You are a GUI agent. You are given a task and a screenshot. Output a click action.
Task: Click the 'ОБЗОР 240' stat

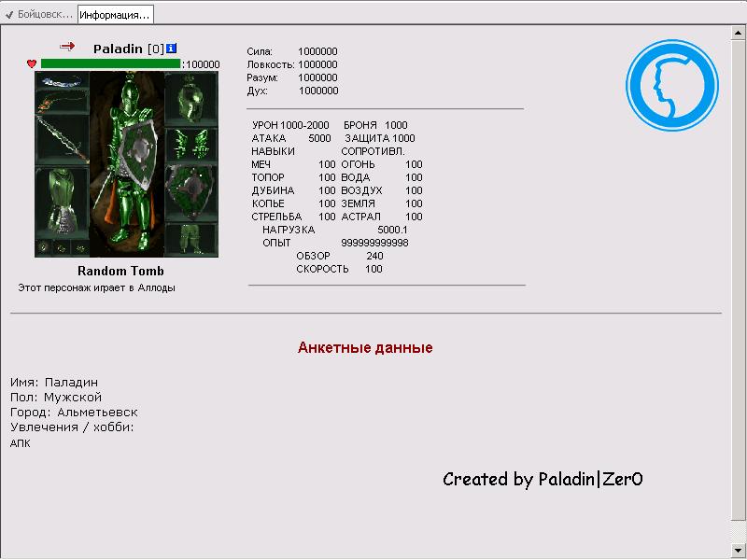[x=340, y=256]
